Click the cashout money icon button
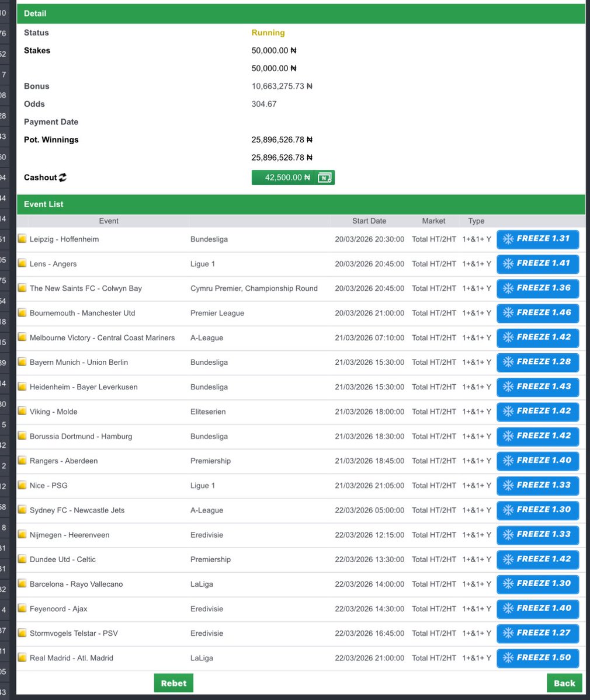 point(324,177)
